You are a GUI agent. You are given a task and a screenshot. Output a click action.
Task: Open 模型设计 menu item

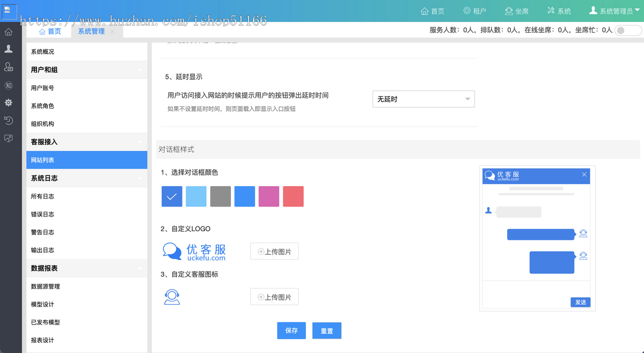click(x=86, y=304)
